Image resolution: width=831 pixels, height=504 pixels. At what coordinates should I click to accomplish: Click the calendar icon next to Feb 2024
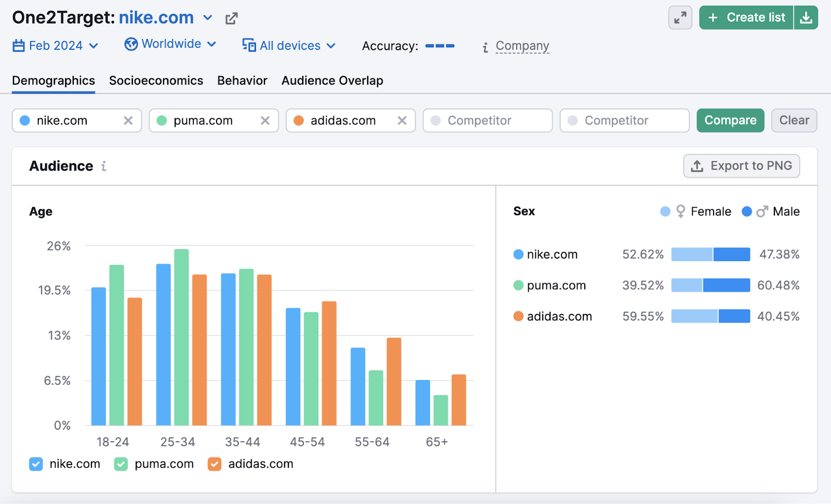[x=18, y=45]
